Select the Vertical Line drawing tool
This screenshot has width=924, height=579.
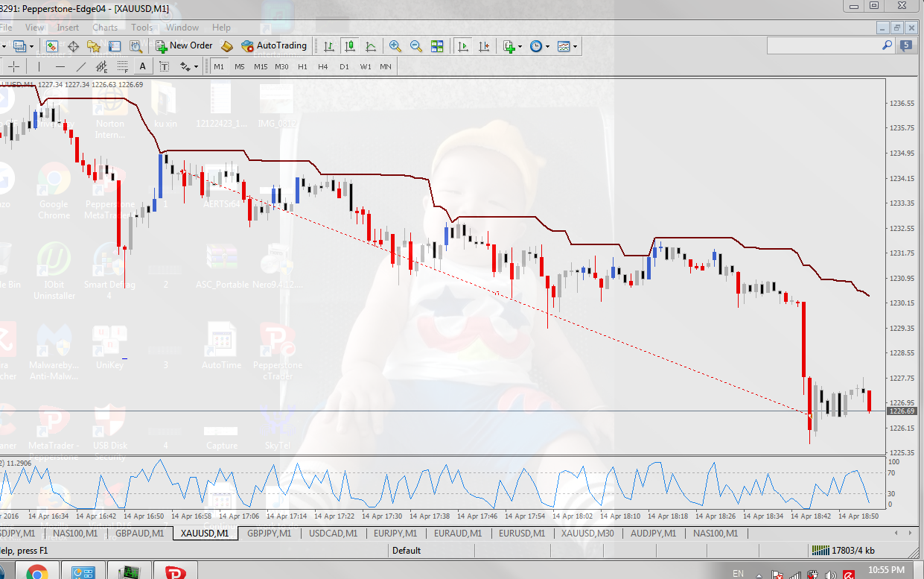pos(39,66)
